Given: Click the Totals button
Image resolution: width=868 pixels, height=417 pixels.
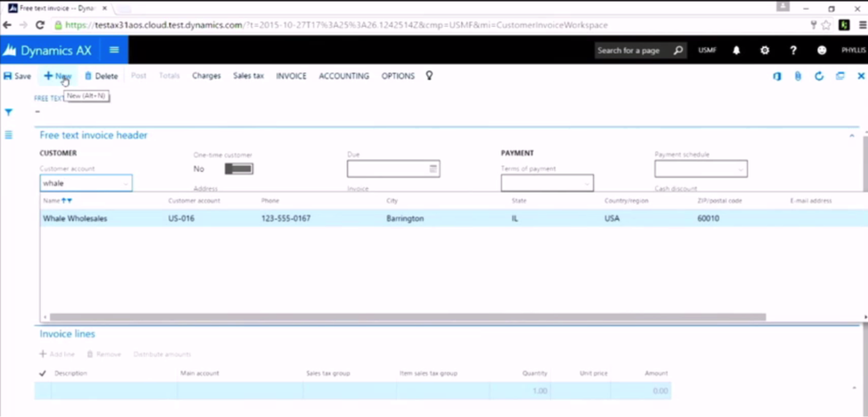Looking at the screenshot, I should (x=169, y=76).
